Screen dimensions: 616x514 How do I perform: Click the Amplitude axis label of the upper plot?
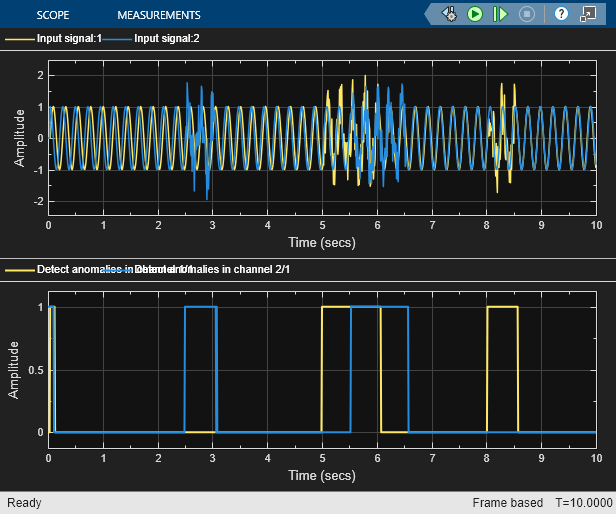point(19,138)
